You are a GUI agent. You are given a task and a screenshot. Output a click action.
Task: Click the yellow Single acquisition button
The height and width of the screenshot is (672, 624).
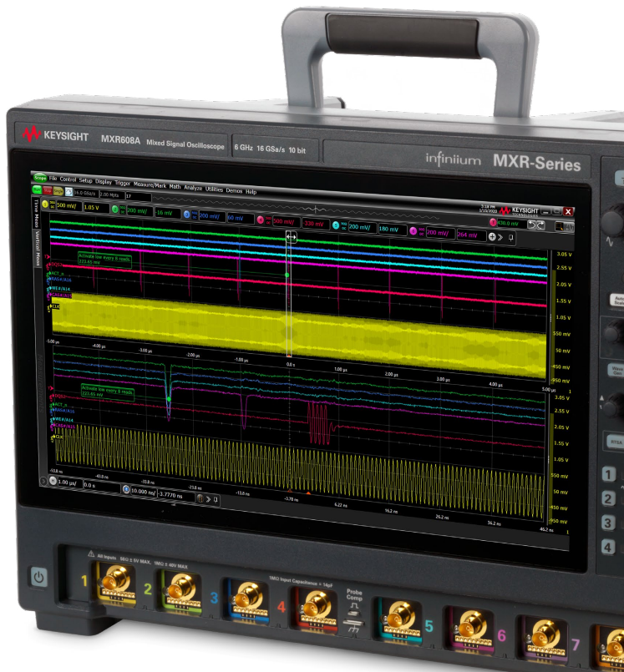pos(58,190)
